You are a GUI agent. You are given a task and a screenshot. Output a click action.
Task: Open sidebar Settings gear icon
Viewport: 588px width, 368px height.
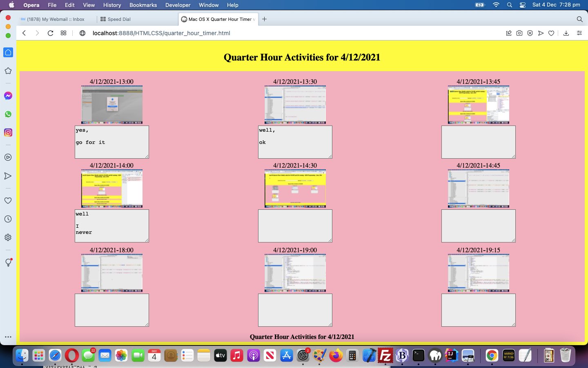(x=8, y=238)
